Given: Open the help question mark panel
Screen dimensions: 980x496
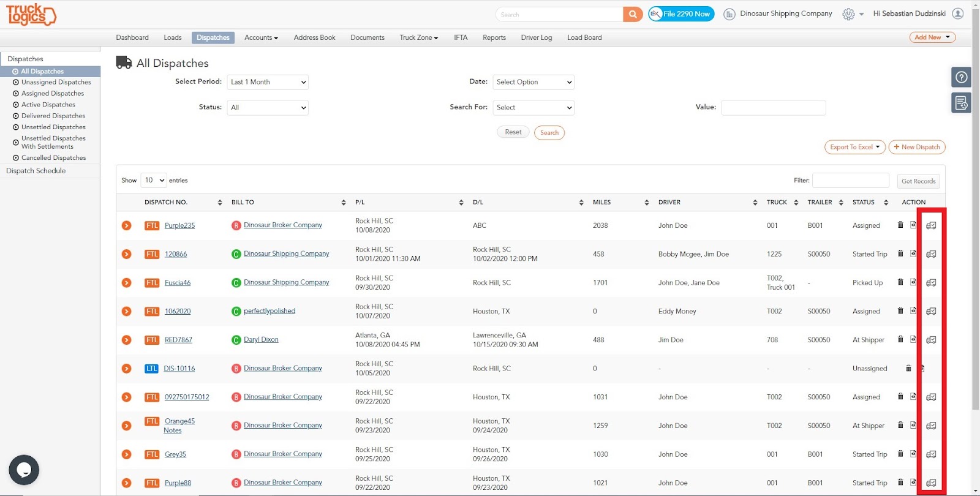Looking at the screenshot, I should tap(962, 77).
